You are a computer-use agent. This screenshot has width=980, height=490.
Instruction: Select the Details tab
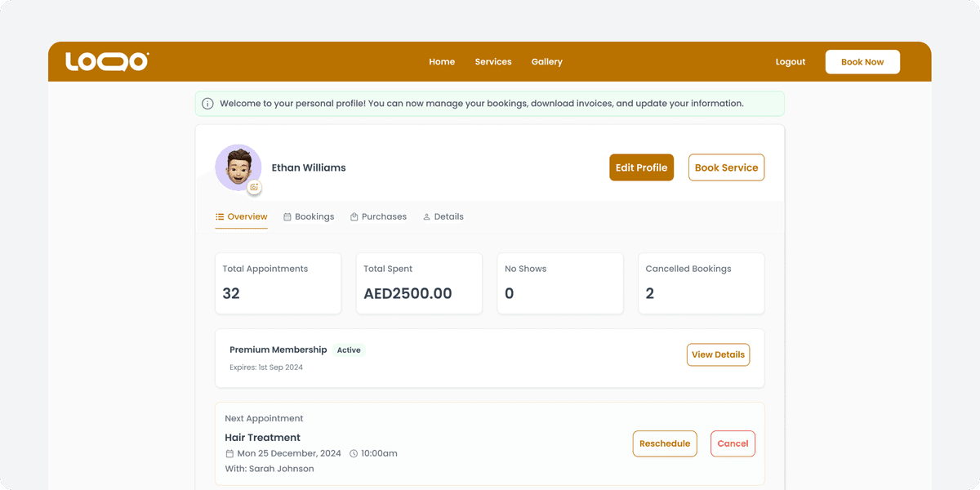(x=443, y=216)
